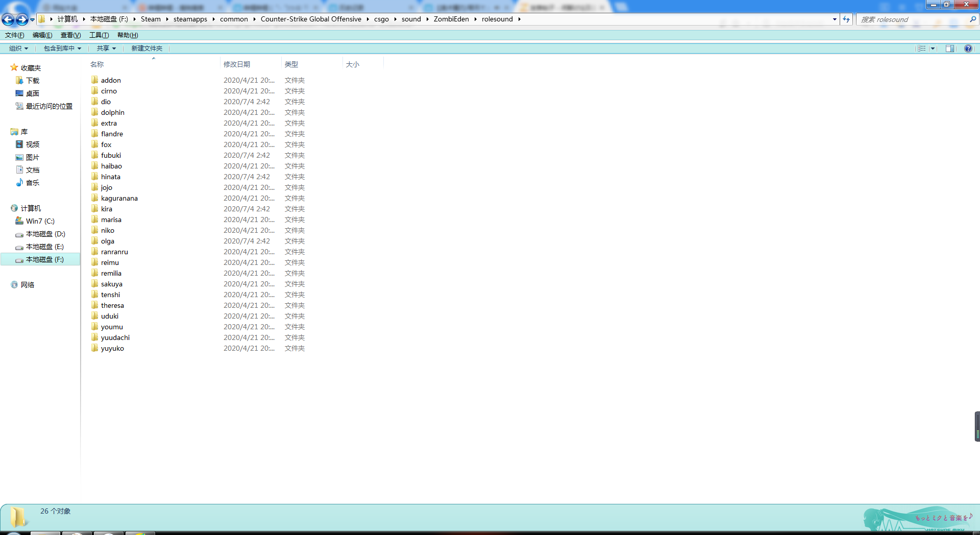The height and width of the screenshot is (535, 980).
Task: Toggle the preview pane icon
Action: coord(949,48)
